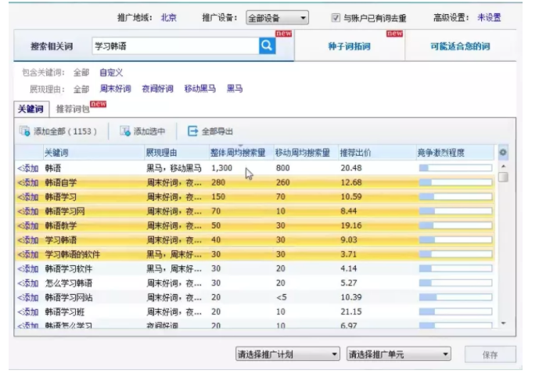The width and height of the screenshot is (539, 392).
Task: Click the 韩语学习软件 keyword text
Action: click(68, 268)
